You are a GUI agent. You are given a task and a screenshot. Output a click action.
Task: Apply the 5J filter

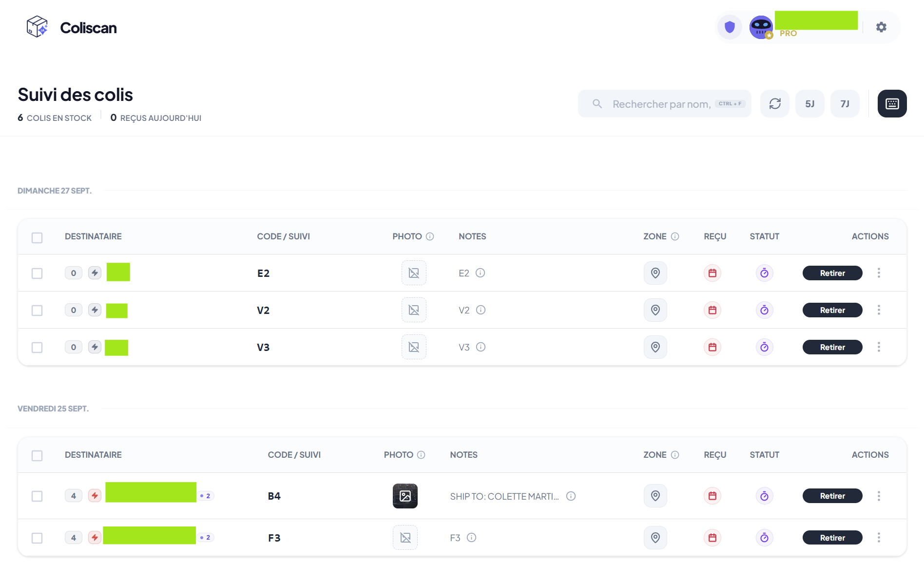(x=809, y=103)
